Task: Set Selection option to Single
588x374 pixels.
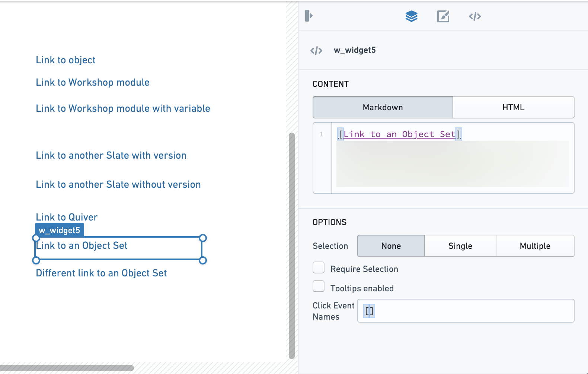Action: (x=460, y=246)
